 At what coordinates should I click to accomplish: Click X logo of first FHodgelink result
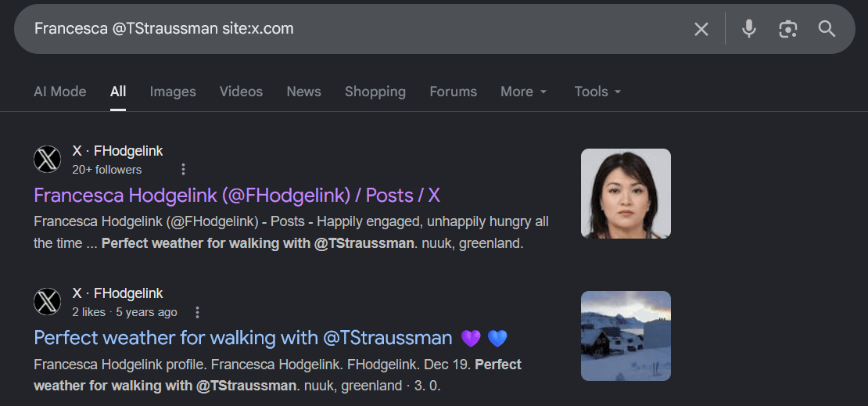47,160
